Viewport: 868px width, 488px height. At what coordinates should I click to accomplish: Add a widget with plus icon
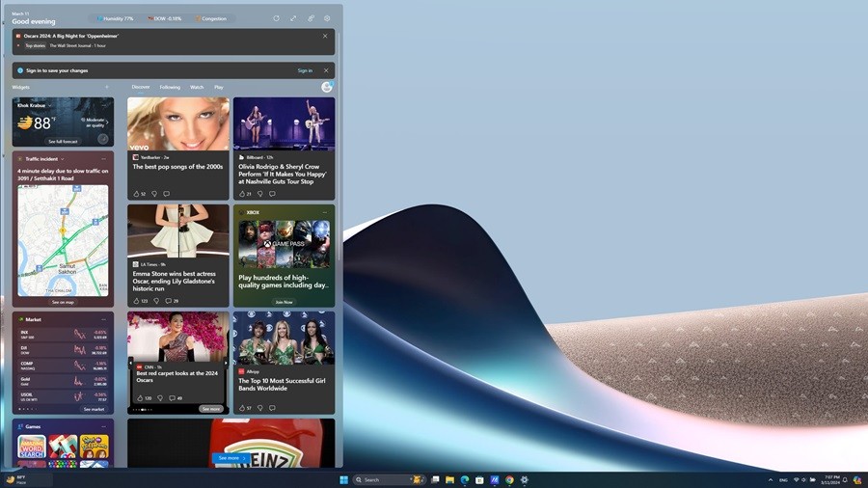(x=106, y=87)
